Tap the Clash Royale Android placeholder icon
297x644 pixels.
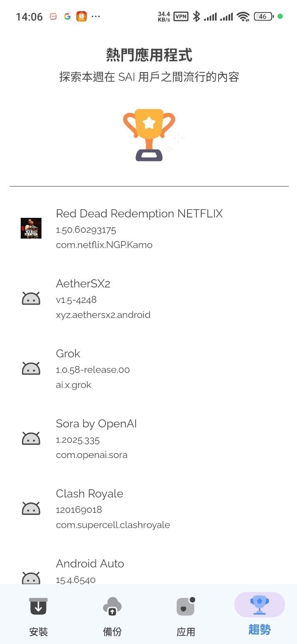point(31,509)
